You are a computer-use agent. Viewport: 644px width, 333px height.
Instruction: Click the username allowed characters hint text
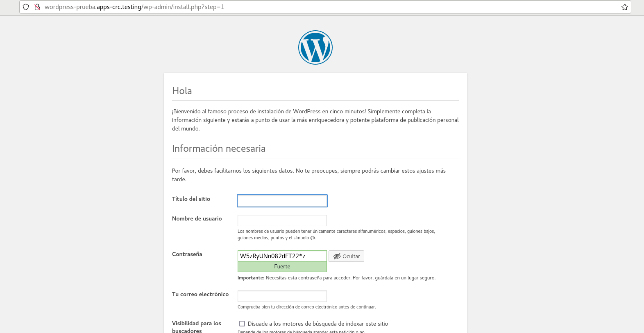(336, 234)
